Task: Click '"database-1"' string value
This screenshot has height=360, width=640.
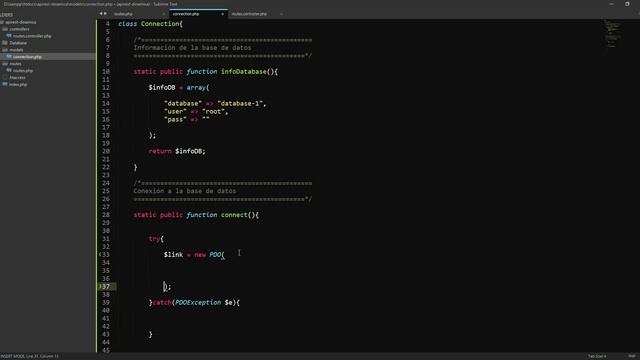Action: pos(240,103)
